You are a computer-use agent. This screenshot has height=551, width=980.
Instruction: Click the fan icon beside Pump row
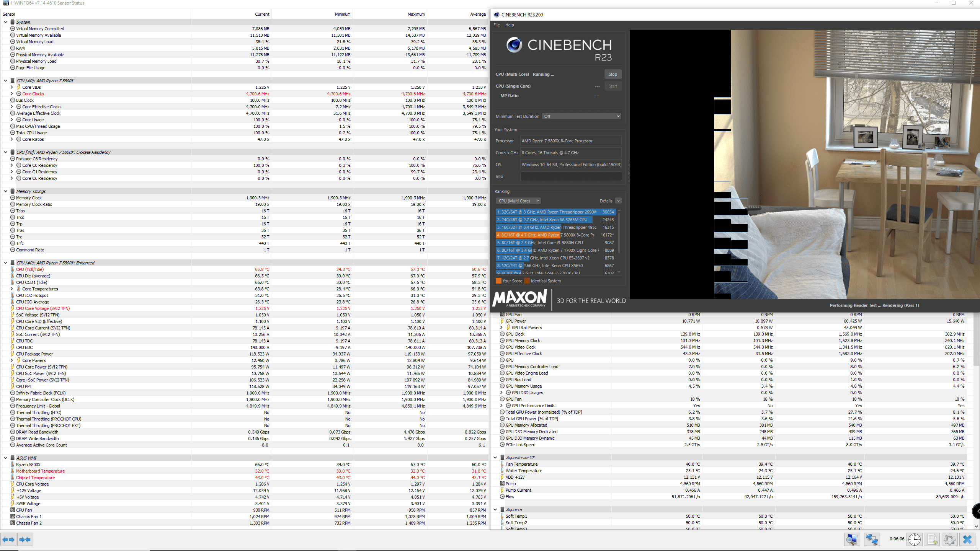pyautogui.click(x=502, y=484)
